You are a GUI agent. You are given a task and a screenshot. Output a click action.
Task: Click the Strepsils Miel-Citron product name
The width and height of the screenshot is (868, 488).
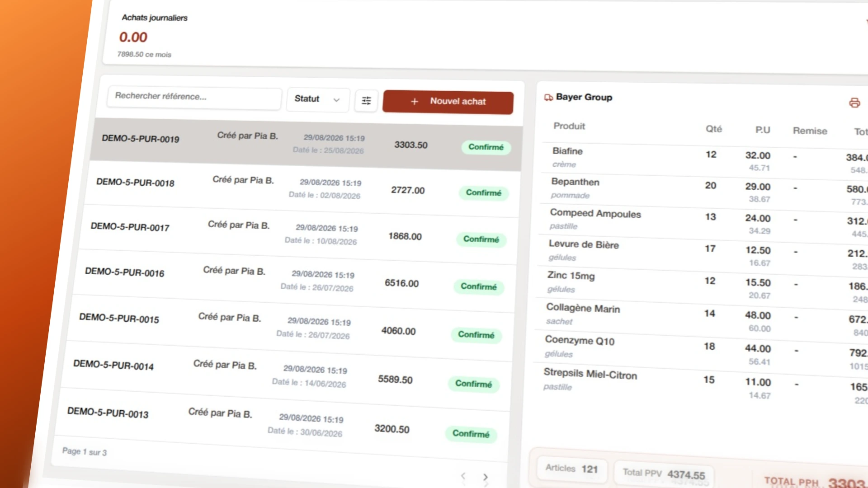tap(590, 374)
